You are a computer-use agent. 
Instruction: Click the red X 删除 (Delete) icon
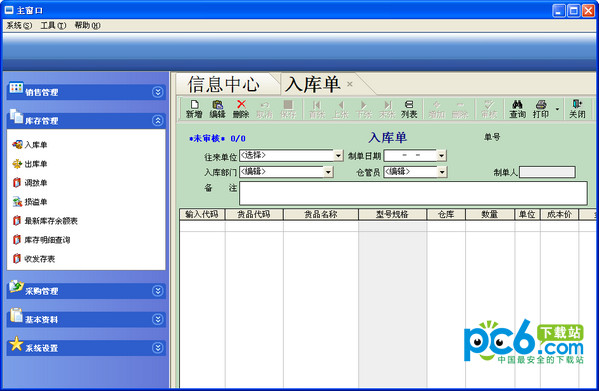coord(241,109)
